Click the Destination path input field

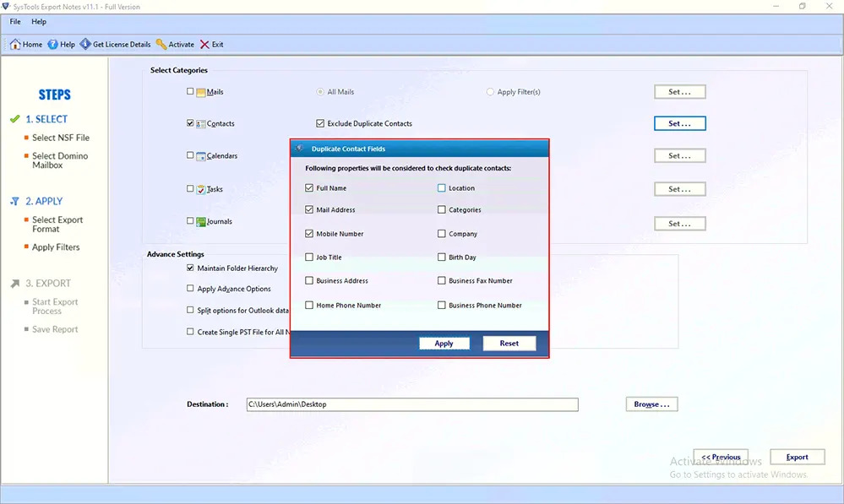coord(412,404)
